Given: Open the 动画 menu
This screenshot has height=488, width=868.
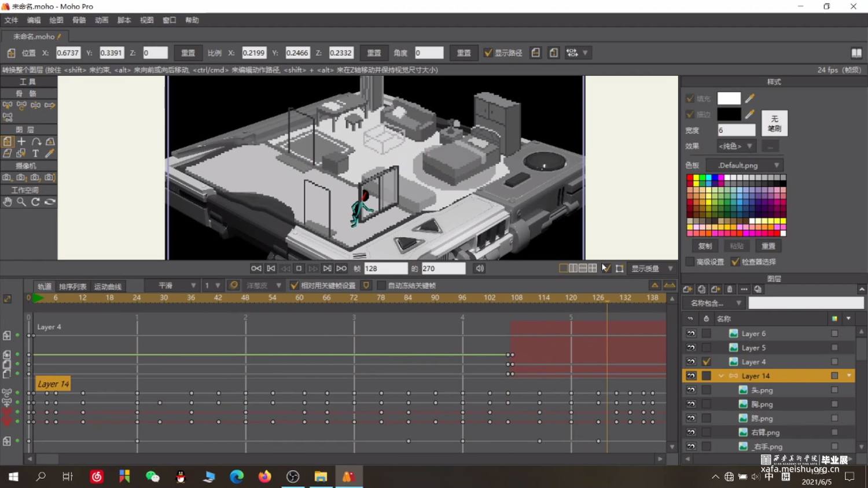Looking at the screenshot, I should [101, 20].
